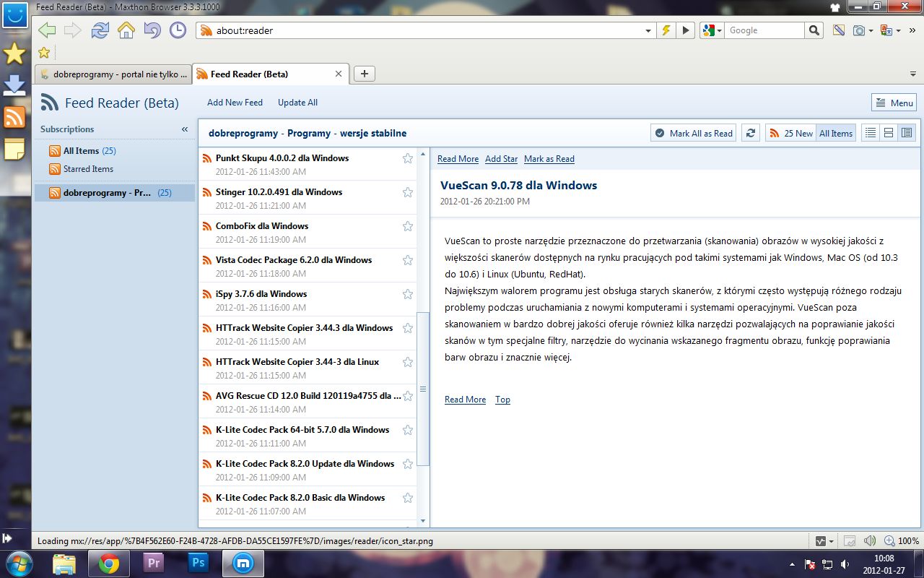This screenshot has width=924, height=578.
Task: Click the refresh feed icon in the reader header
Action: [x=751, y=133]
